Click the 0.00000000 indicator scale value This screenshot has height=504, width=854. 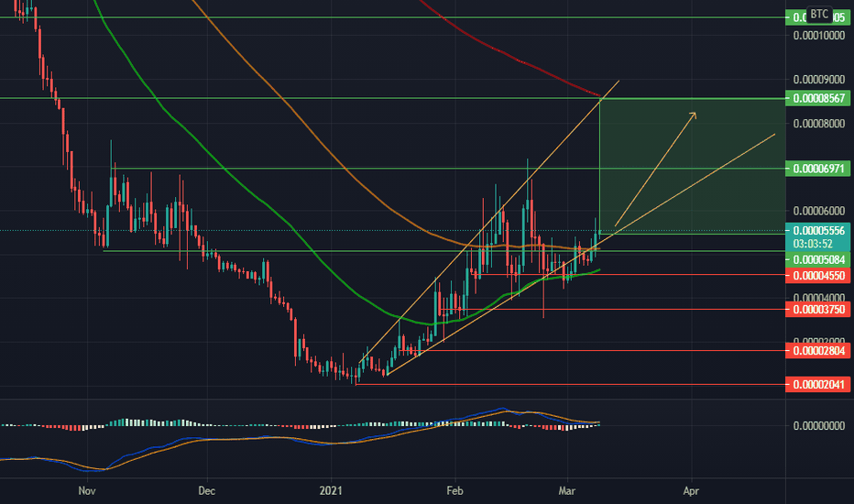(818, 425)
